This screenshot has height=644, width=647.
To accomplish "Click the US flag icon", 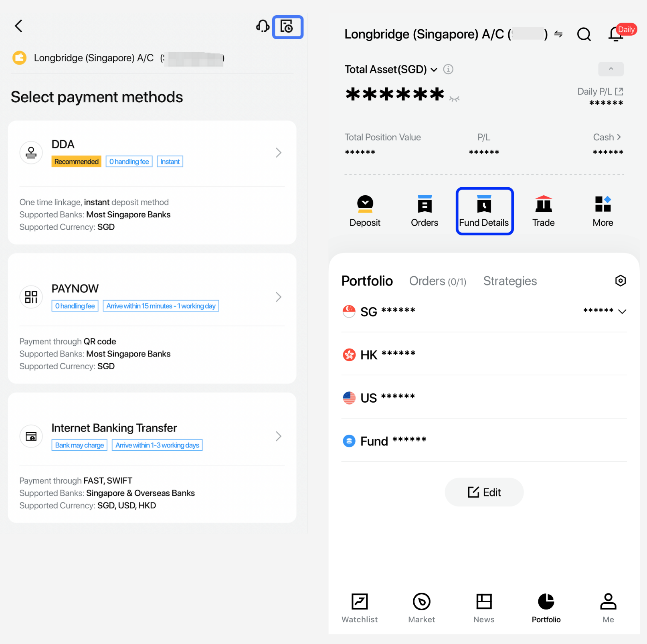I will [x=349, y=398].
